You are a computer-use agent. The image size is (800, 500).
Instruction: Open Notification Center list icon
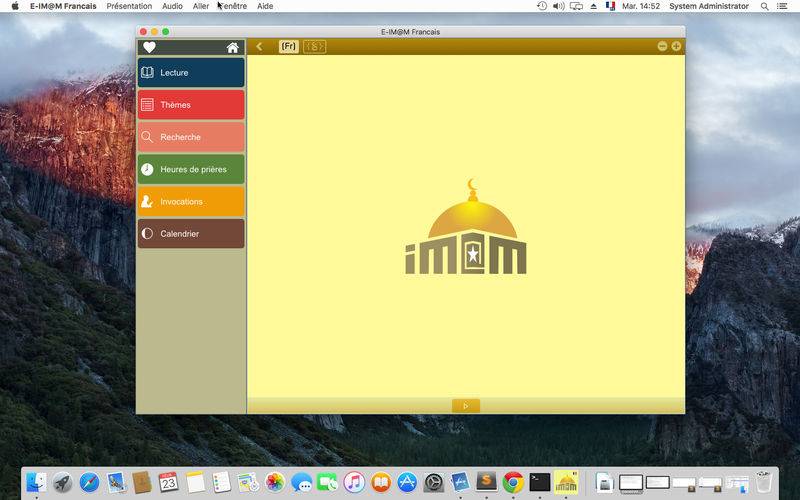(x=782, y=6)
